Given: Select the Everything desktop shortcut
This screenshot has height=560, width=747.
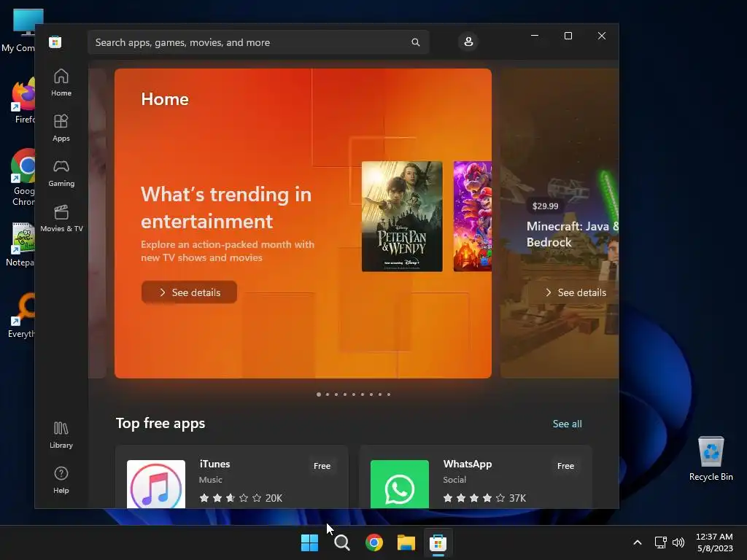Looking at the screenshot, I should pos(22,315).
